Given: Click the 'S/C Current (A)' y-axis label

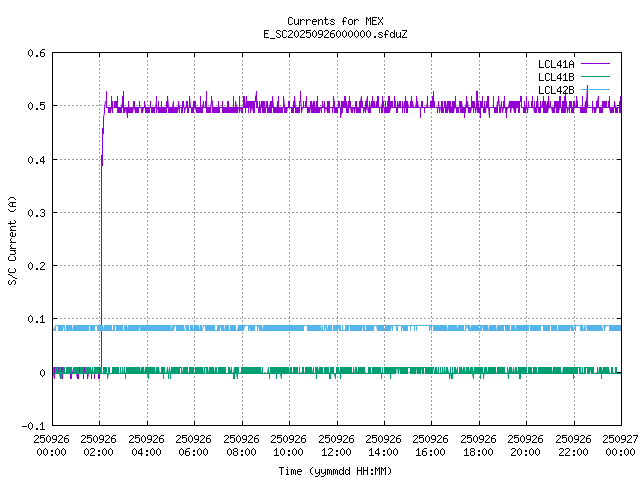Looking at the screenshot, I should point(12,240).
